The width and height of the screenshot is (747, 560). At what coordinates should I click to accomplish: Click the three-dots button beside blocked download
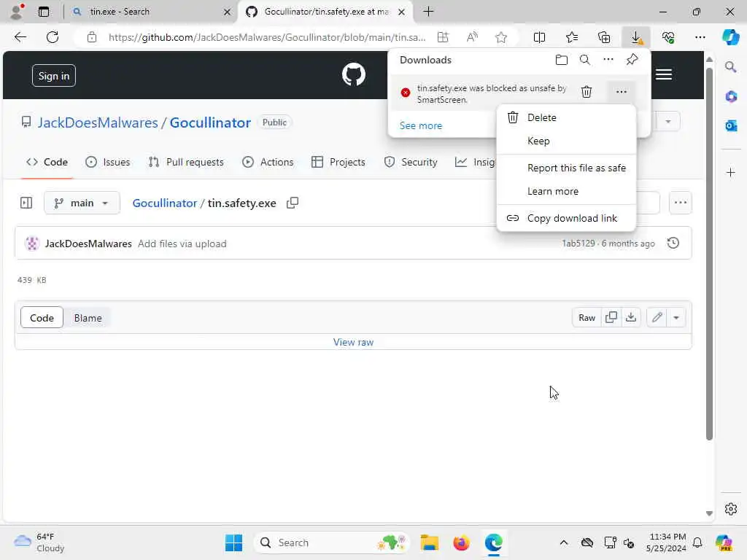tap(621, 92)
